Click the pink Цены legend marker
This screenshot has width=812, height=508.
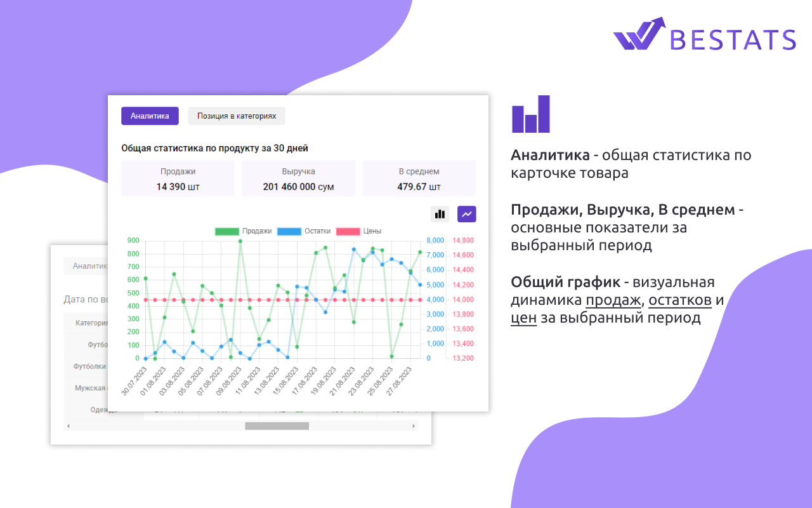349,231
